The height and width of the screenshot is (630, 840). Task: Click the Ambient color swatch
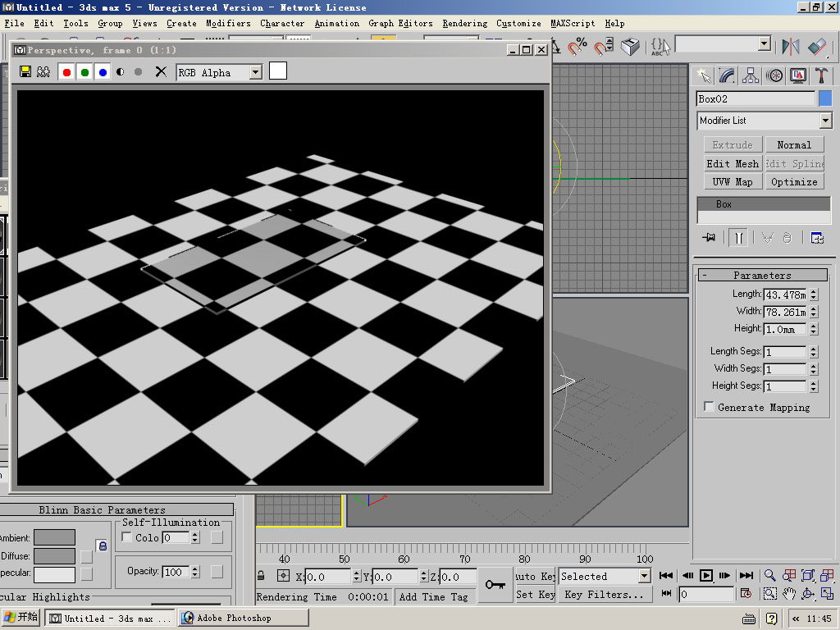(54, 537)
